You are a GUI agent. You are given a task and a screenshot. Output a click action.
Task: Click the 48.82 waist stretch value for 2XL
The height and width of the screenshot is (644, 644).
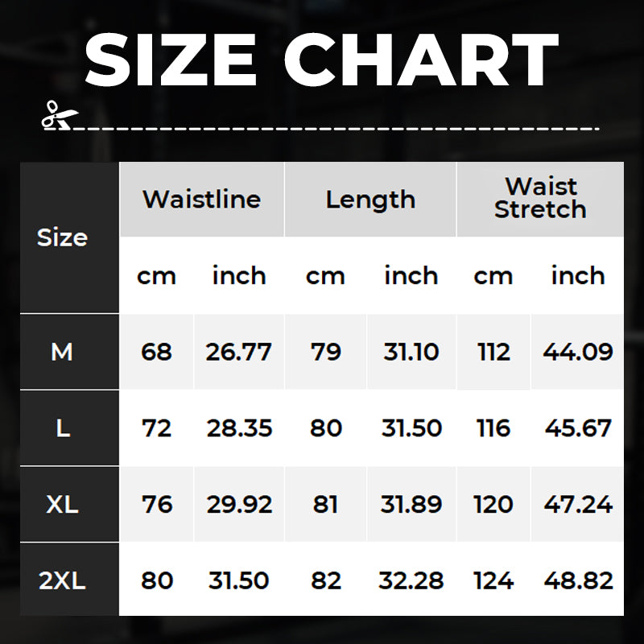click(578, 580)
